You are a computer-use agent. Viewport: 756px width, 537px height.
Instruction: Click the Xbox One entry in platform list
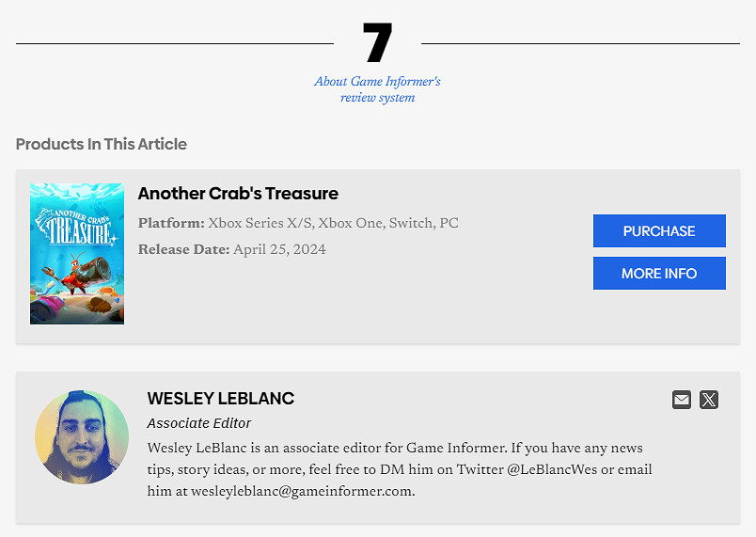tap(350, 223)
